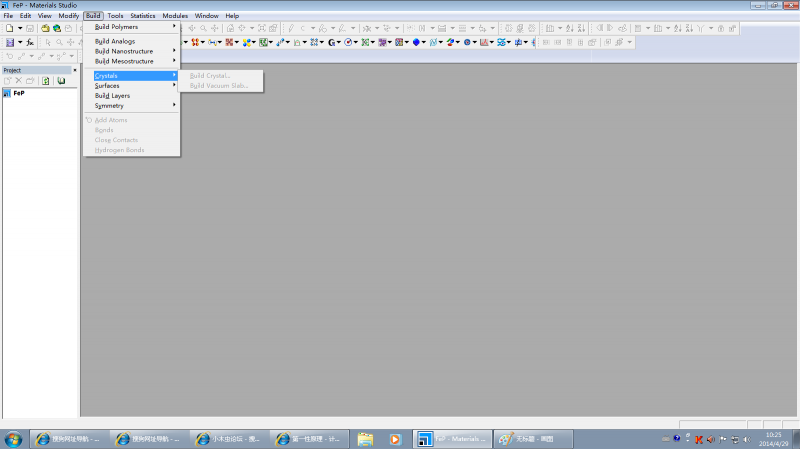Open the Modify menu
This screenshot has width=800, height=449.
pos(68,16)
